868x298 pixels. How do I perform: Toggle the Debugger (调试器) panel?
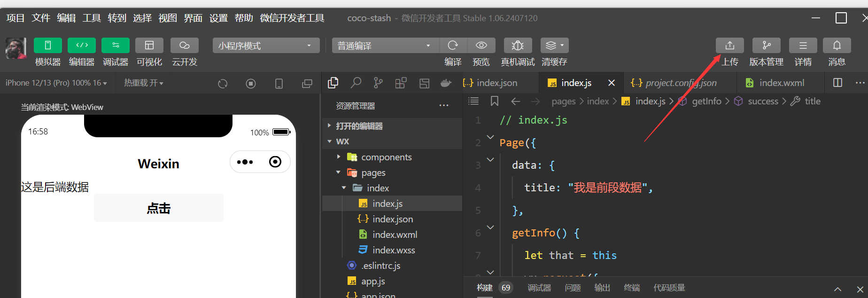116,46
